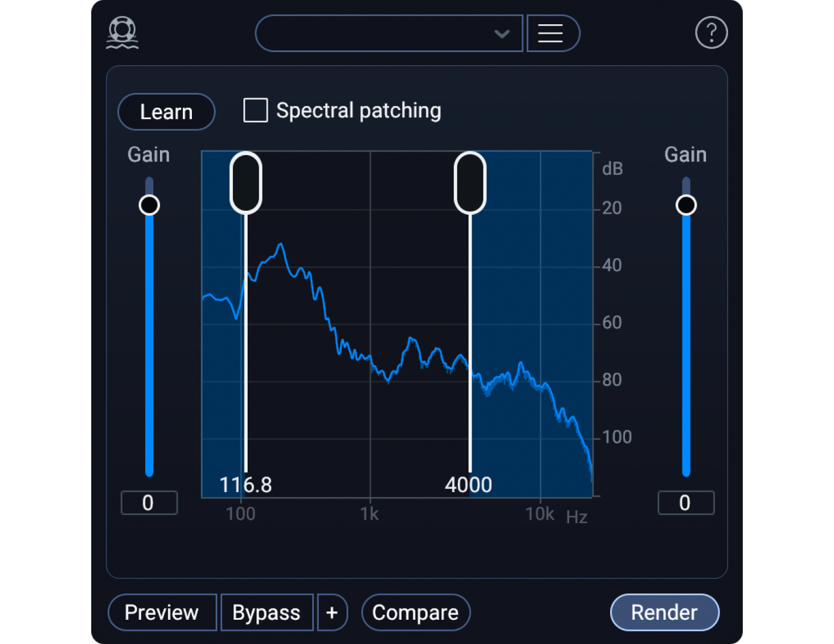Enable Spectral patching
The image size is (834, 644).
tap(255, 110)
